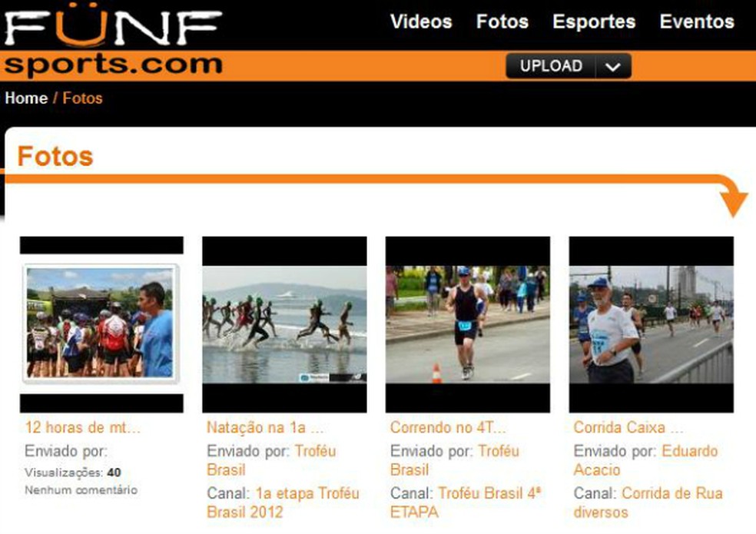
Task: Open the Esportes menu item
Action: [x=592, y=22]
